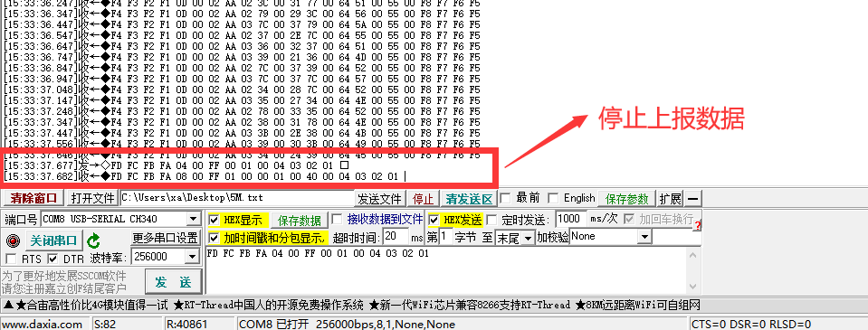The width and height of the screenshot is (868, 330).
Task: Click the 停止 button
Action: point(424,198)
